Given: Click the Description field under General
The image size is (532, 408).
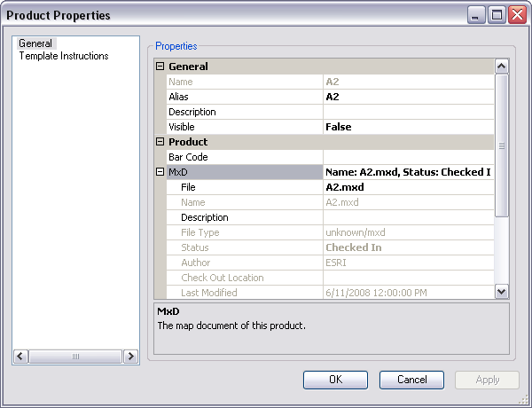Looking at the screenshot, I should pyautogui.click(x=408, y=112).
